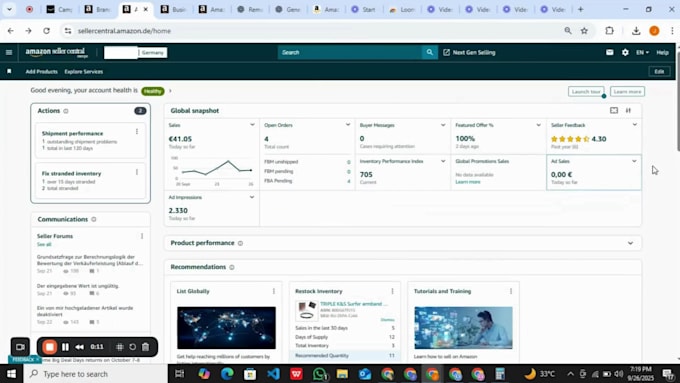
Task: Open the Sales card dropdown
Action: [x=252, y=125]
